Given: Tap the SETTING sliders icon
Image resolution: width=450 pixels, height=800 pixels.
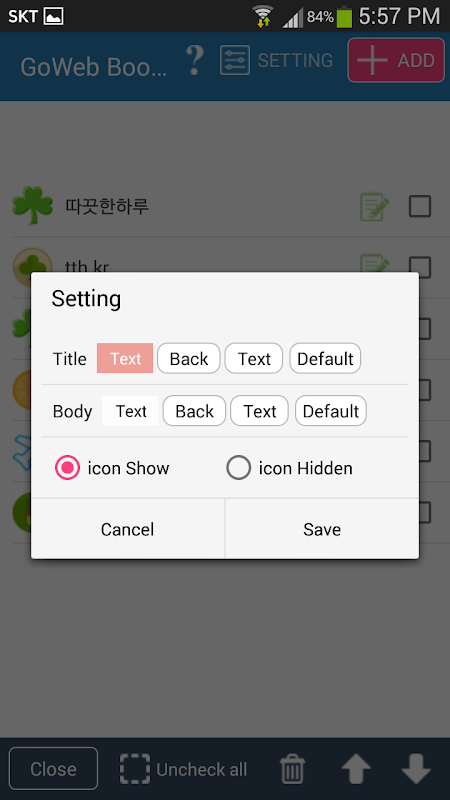Looking at the screenshot, I should pos(235,60).
